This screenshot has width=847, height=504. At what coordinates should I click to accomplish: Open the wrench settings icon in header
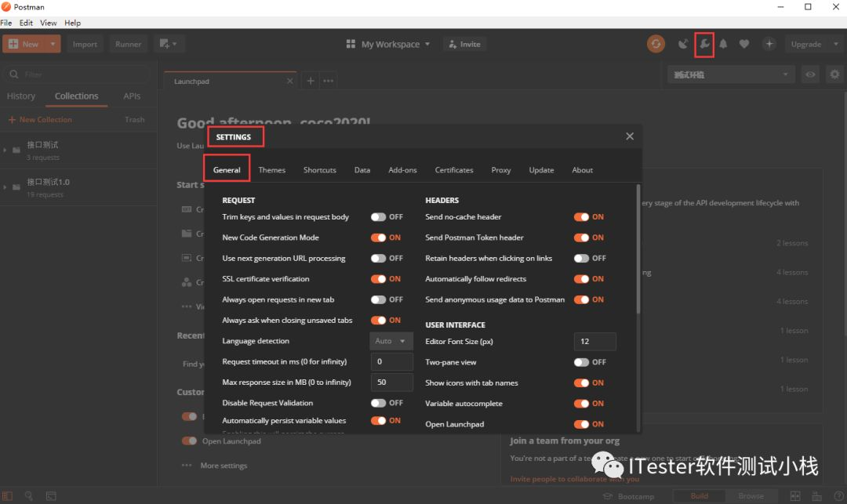[704, 44]
